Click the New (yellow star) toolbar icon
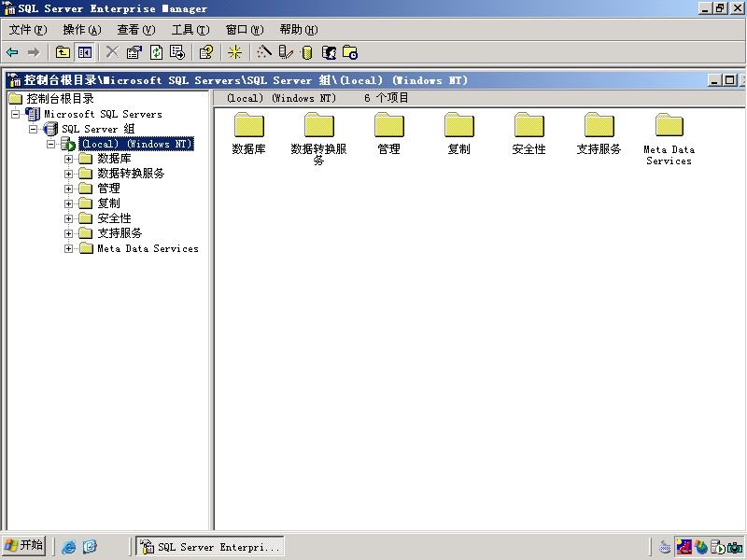The width and height of the screenshot is (747, 560). 234,52
